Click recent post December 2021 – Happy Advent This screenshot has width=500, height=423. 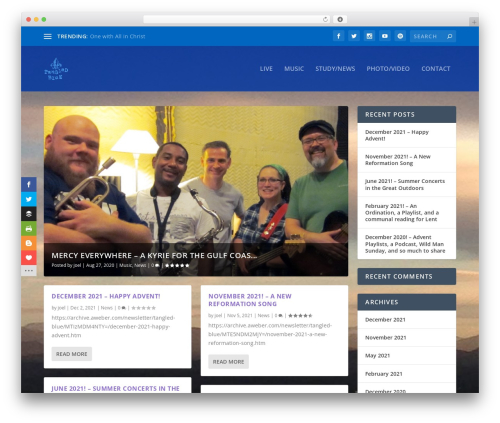397,135
